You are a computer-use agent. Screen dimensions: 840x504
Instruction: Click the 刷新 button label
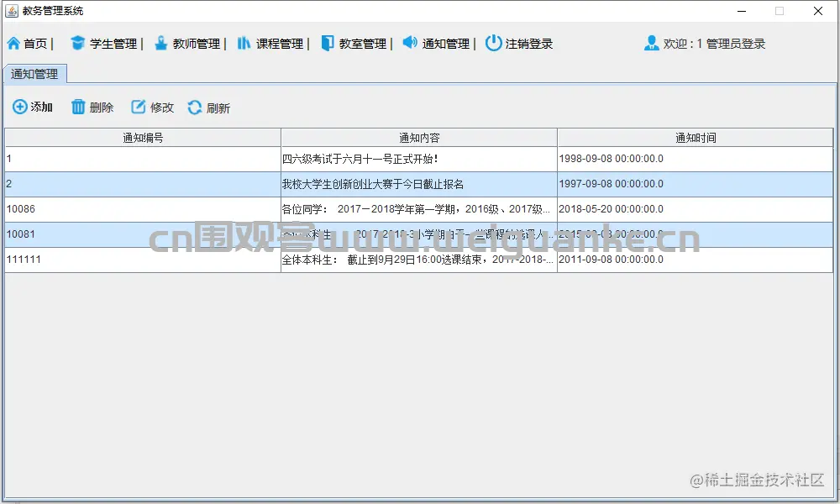pos(218,108)
